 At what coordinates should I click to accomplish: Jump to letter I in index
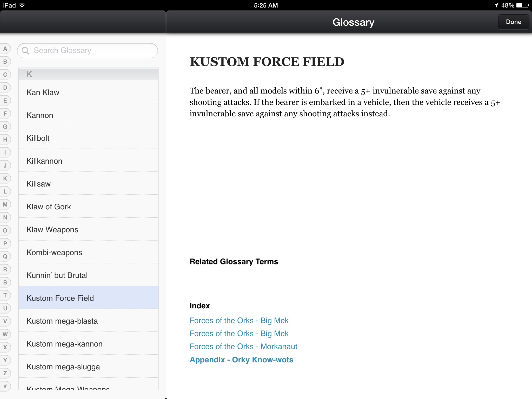5,152
